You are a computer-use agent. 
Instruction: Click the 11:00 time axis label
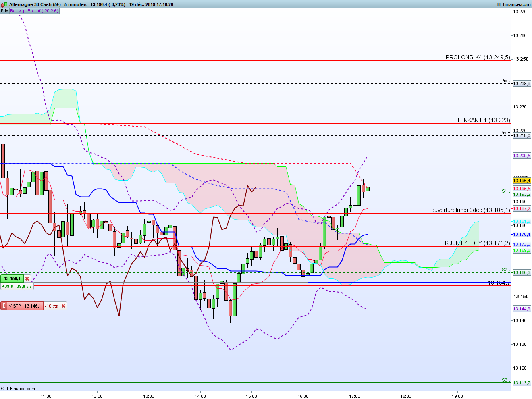46,396
